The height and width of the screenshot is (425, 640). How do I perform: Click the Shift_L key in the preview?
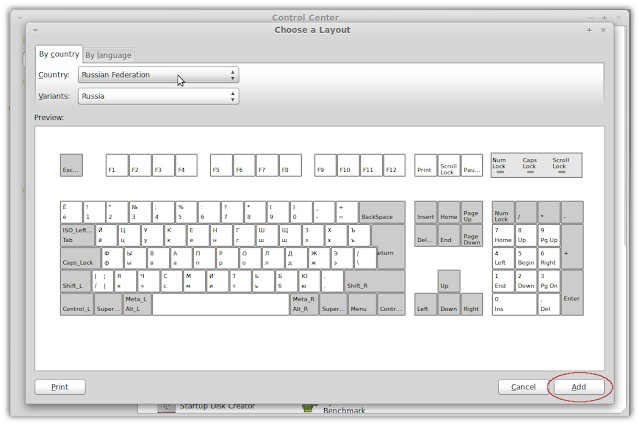tap(74, 281)
